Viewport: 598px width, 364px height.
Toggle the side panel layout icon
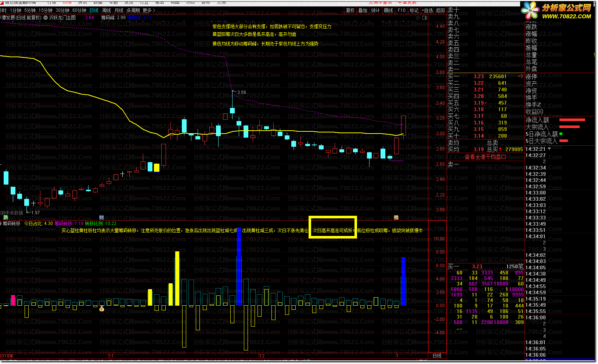pyautogui.click(x=425, y=18)
